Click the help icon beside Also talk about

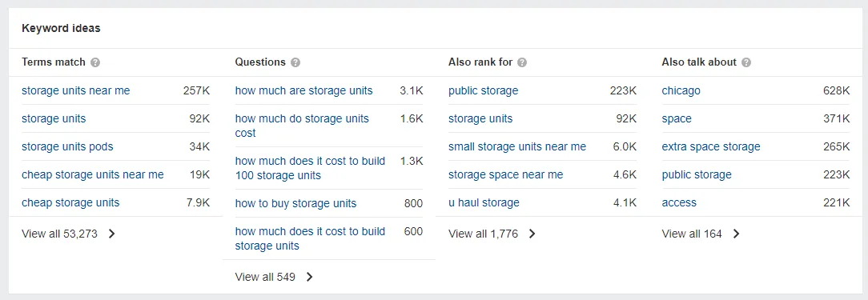click(746, 62)
